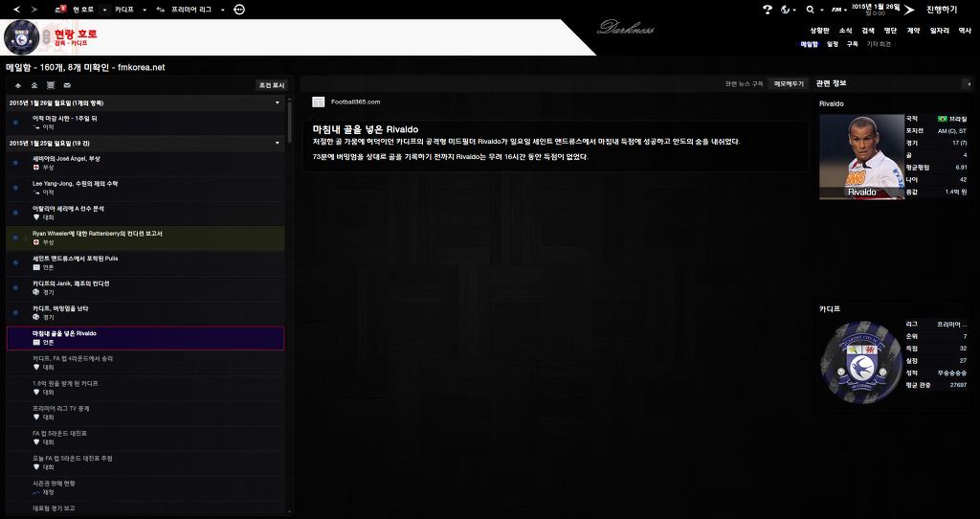Screen dimensions: 980x519
Task: Click the 프리미어 리그 name in top bar
Action: point(191,10)
